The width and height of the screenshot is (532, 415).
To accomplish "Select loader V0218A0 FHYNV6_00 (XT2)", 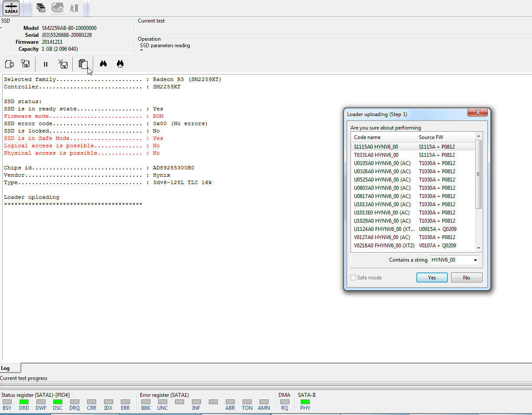I will pos(413,246).
